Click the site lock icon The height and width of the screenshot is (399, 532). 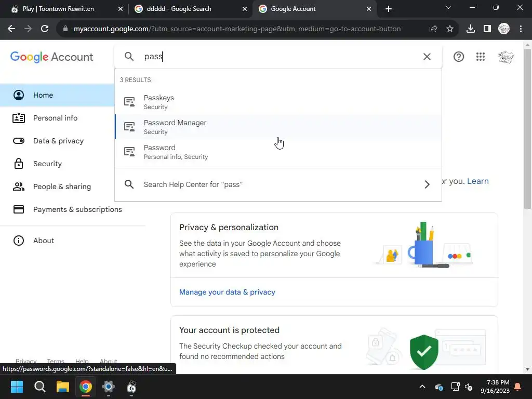point(65,29)
